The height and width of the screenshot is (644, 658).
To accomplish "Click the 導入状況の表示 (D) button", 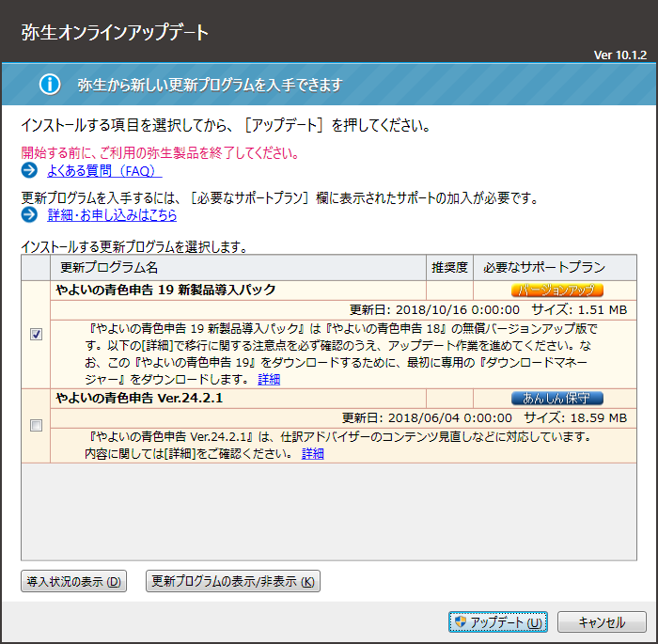I will coord(74,581).
